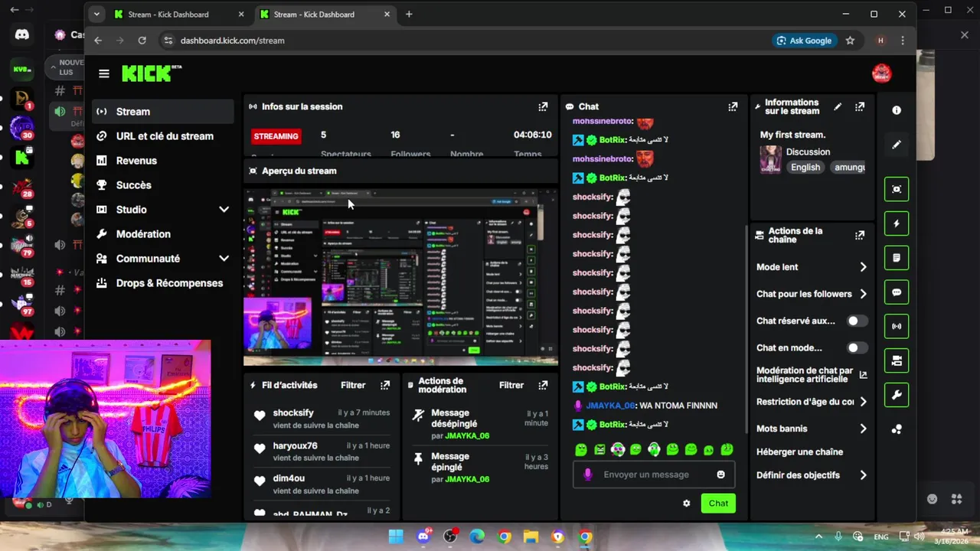Toggle the lightning bolt activity widget icon
Viewport: 980px width, 551px height.
[x=897, y=223]
